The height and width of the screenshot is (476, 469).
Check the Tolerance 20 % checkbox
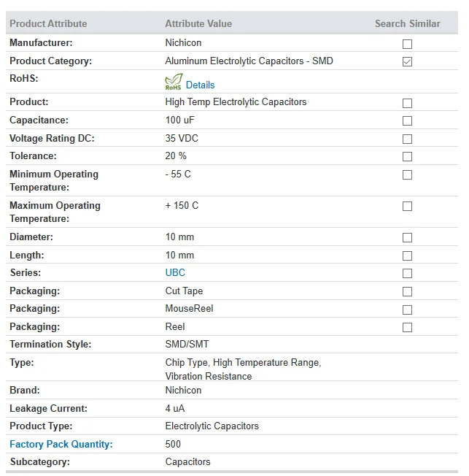407,157
